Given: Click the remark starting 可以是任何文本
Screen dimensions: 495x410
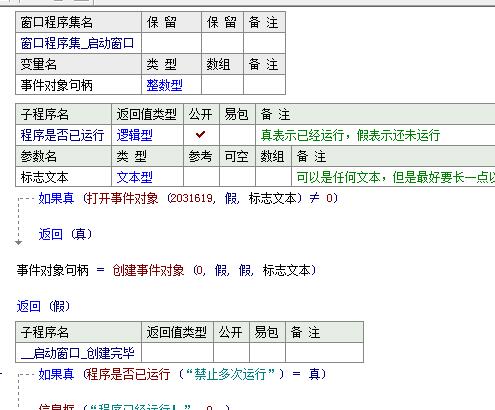Looking at the screenshot, I should (x=396, y=177).
